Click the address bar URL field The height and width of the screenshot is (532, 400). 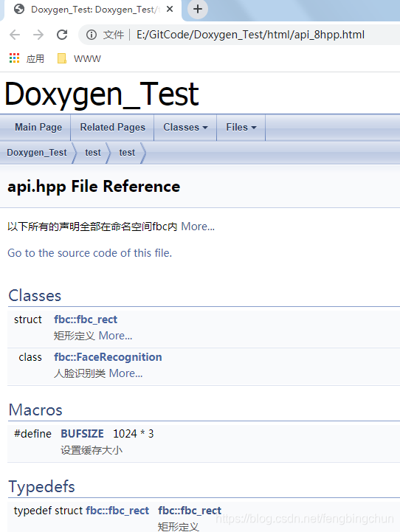coord(250,35)
